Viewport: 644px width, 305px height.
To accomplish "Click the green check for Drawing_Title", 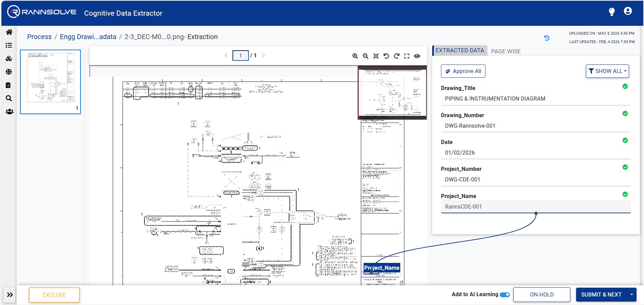I will pyautogui.click(x=625, y=87).
